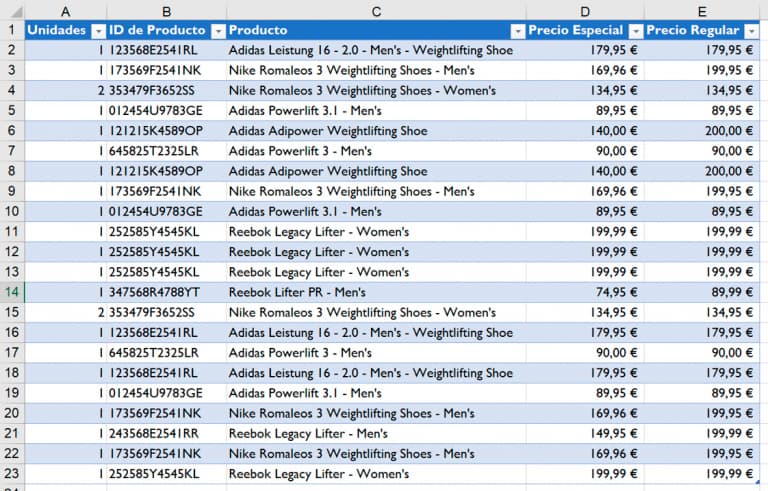Select Adidas Leistung cell in row 16
The width and height of the screenshot is (768, 491).
point(376,333)
